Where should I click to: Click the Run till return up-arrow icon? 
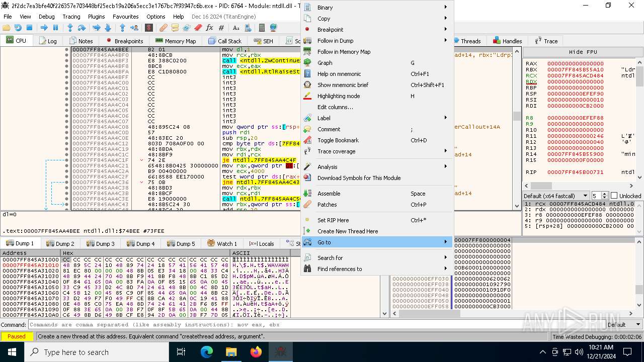click(122, 28)
